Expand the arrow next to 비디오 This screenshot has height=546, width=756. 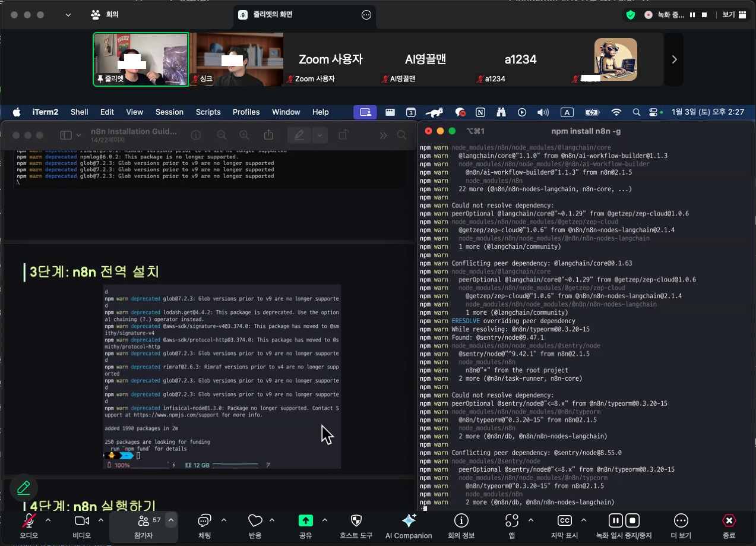pyautogui.click(x=101, y=520)
